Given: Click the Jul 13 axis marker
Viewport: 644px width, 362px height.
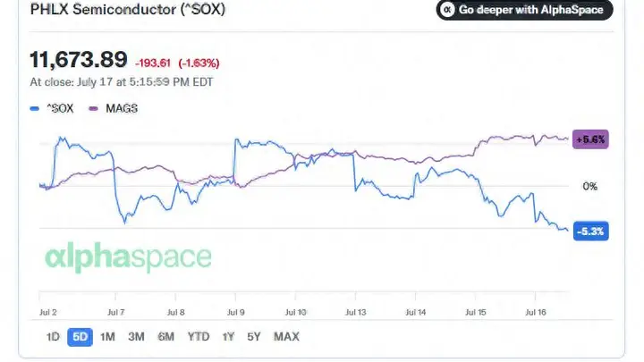Looking at the screenshot, I should coord(356,312).
